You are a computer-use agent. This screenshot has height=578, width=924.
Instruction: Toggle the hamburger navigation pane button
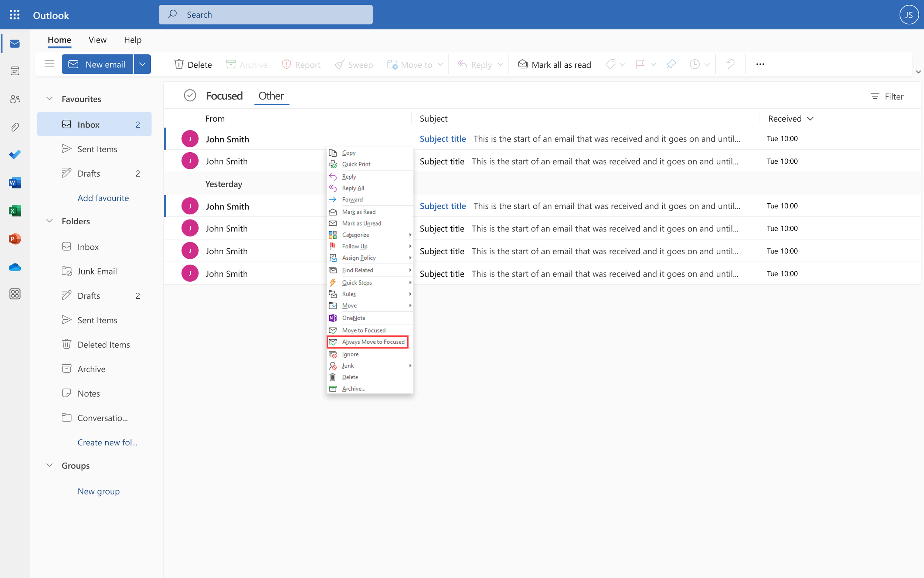[x=49, y=64]
